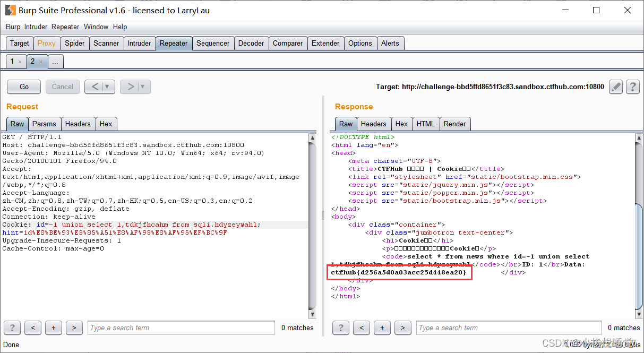Close Repeater tab 2 with its x

pyautogui.click(x=40, y=62)
